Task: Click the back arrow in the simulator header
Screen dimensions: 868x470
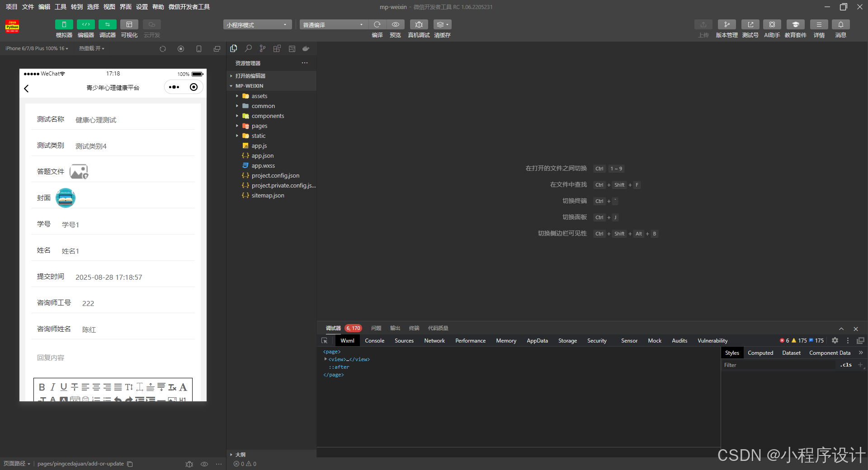Action: (x=27, y=89)
